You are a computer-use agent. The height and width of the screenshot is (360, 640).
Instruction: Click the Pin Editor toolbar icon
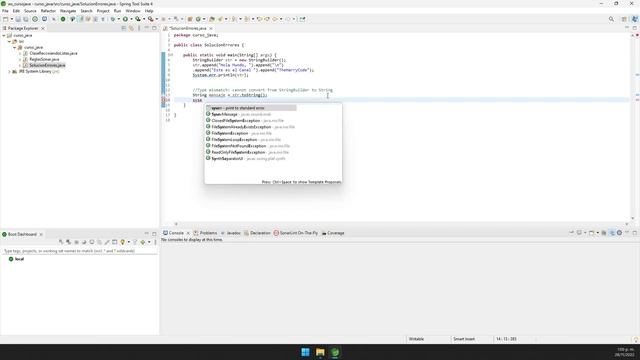(x=302, y=19)
